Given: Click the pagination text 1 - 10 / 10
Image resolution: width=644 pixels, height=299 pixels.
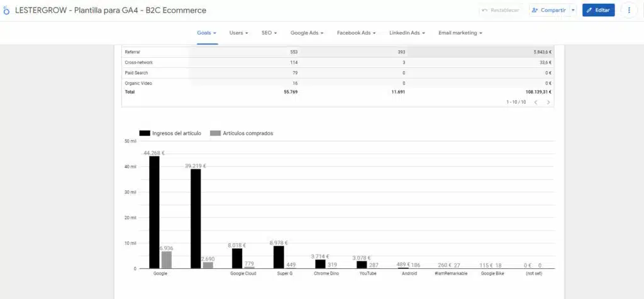Looking at the screenshot, I should [516, 102].
